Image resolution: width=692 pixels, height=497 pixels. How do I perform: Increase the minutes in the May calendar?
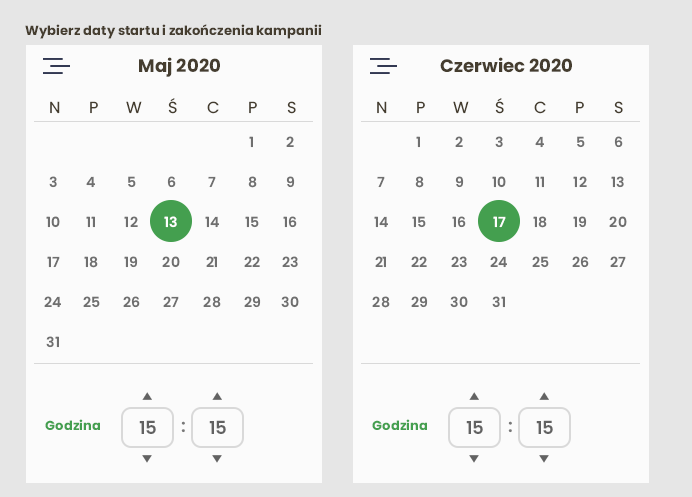tap(217, 396)
